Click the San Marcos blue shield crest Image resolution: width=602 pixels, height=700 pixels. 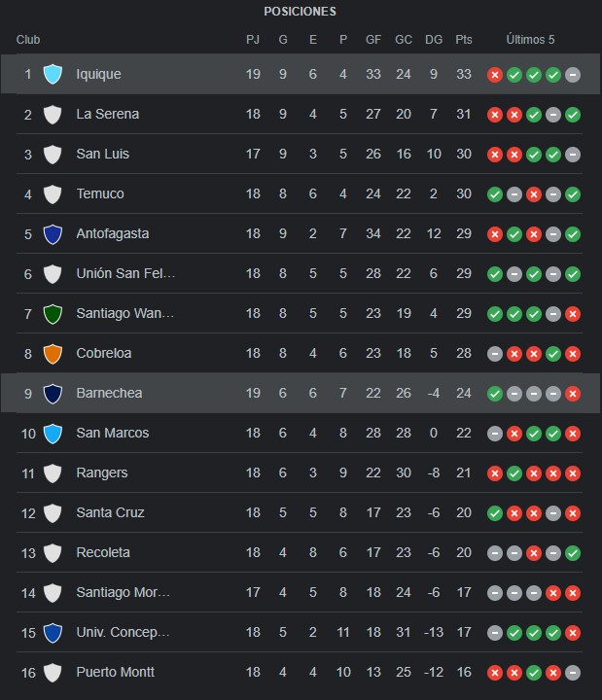click(53, 434)
